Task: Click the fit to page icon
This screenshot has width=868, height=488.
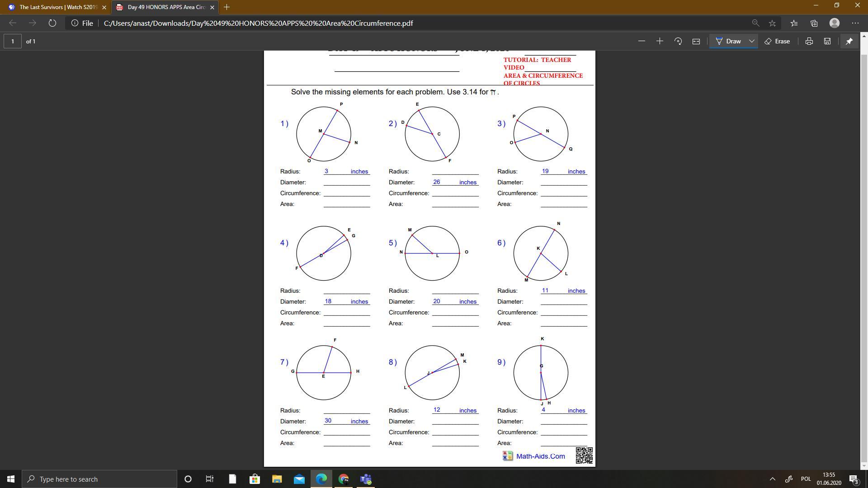Action: [696, 41]
